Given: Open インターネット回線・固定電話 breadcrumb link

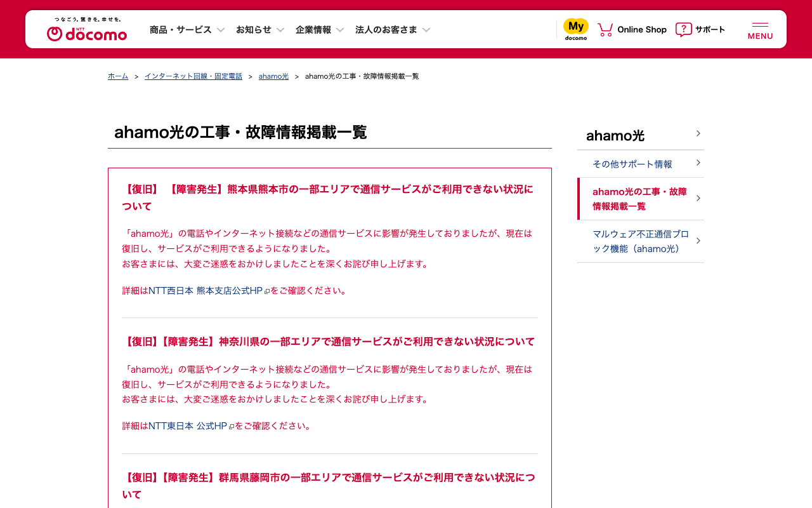Looking at the screenshot, I should (193, 76).
